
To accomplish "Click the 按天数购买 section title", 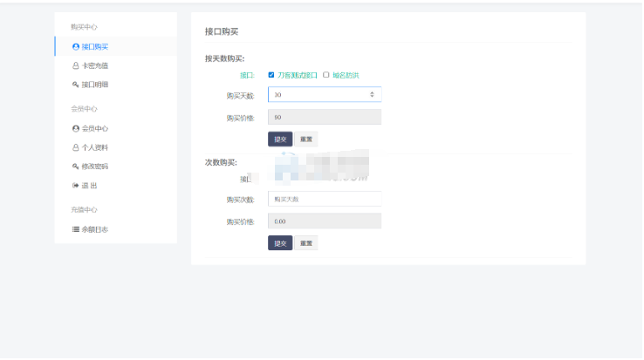I will click(x=224, y=58).
